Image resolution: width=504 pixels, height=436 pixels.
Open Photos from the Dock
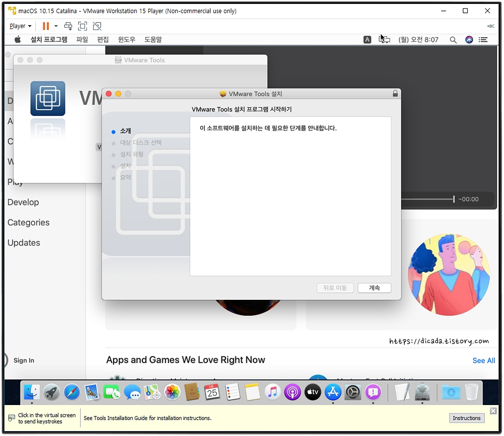pos(172,392)
